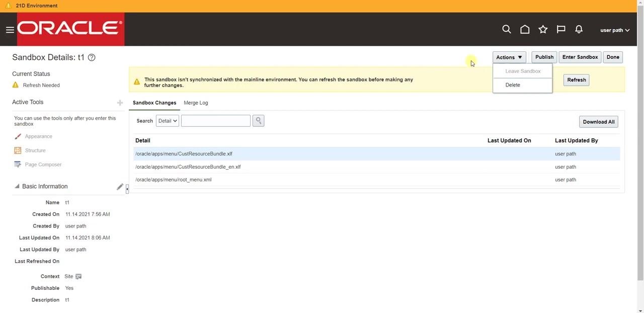Screen dimensions: 644x313
Task: Click the Created On date value
Action: 88,214
